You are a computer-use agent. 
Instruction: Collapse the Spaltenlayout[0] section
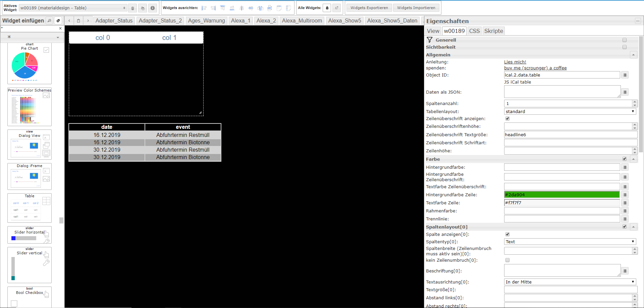(x=633, y=227)
